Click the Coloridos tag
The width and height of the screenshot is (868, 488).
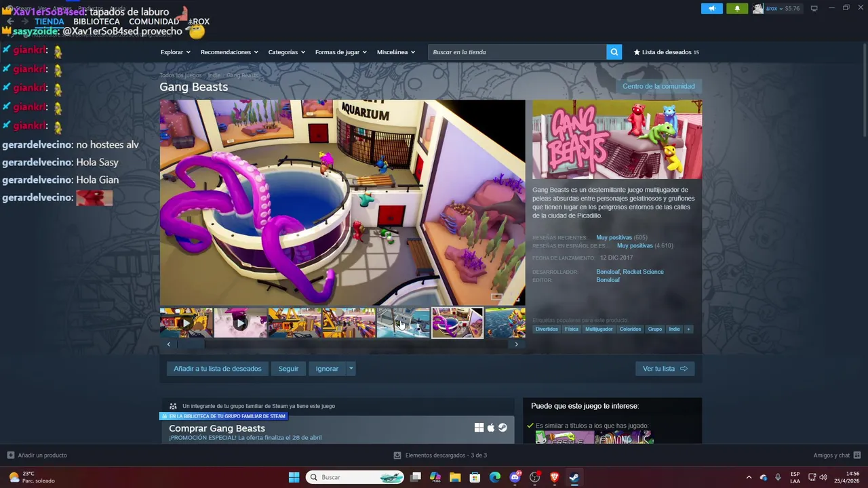[x=630, y=329]
